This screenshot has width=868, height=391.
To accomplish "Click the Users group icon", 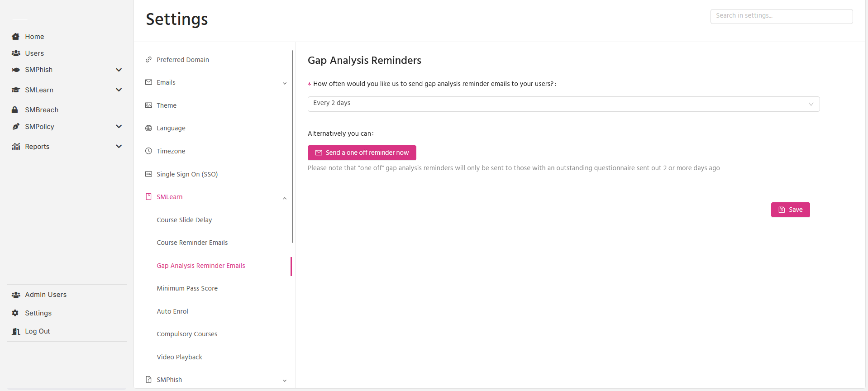I will [x=16, y=53].
